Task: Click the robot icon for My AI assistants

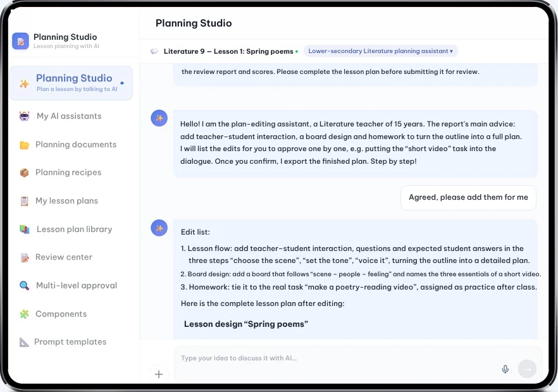Action: (x=24, y=116)
